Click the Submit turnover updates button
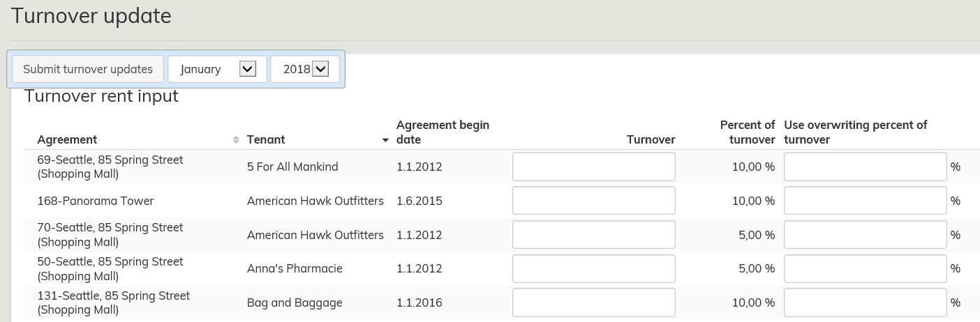Screen dimensions: 980x322 (x=88, y=69)
